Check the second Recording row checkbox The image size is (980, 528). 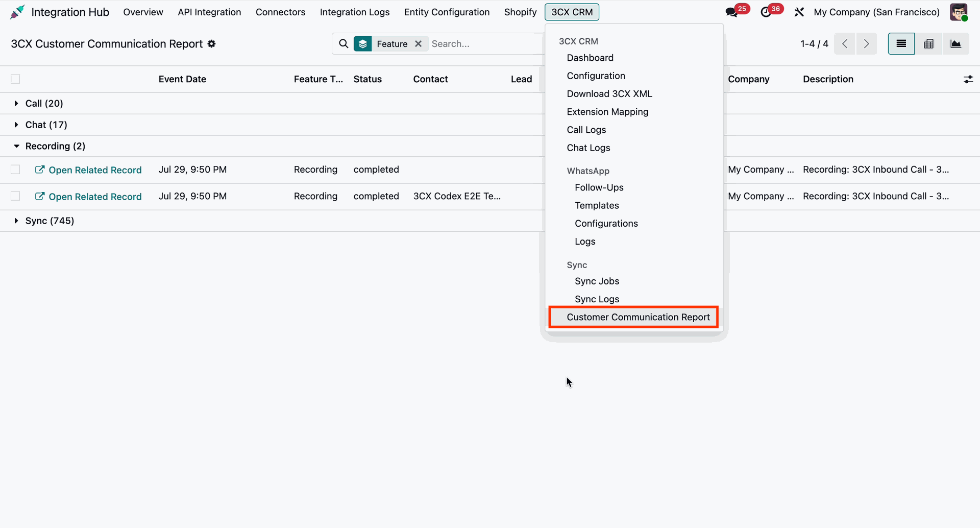pyautogui.click(x=15, y=196)
